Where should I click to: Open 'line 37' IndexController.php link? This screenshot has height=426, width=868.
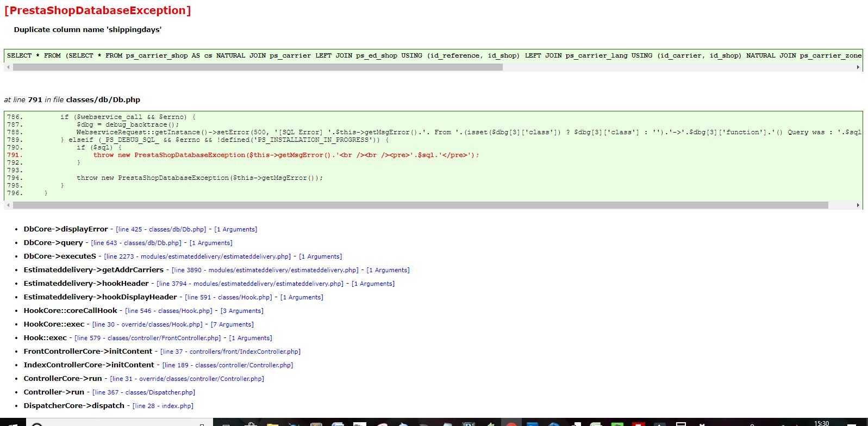(x=230, y=352)
